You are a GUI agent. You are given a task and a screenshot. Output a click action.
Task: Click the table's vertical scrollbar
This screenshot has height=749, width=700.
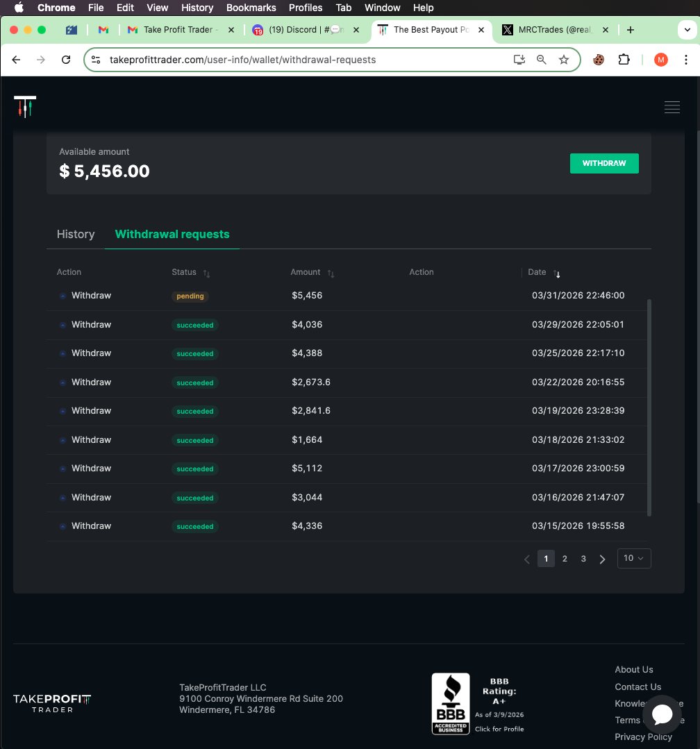[x=648, y=410]
